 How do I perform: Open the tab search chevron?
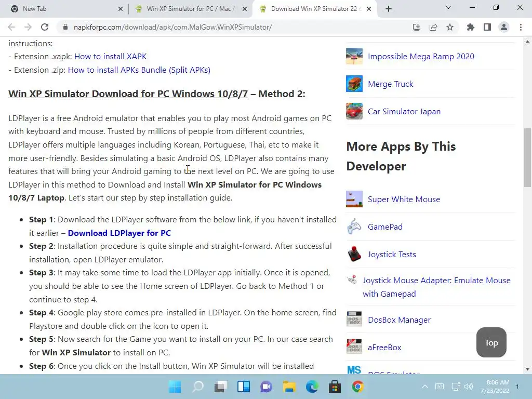tap(448, 7)
